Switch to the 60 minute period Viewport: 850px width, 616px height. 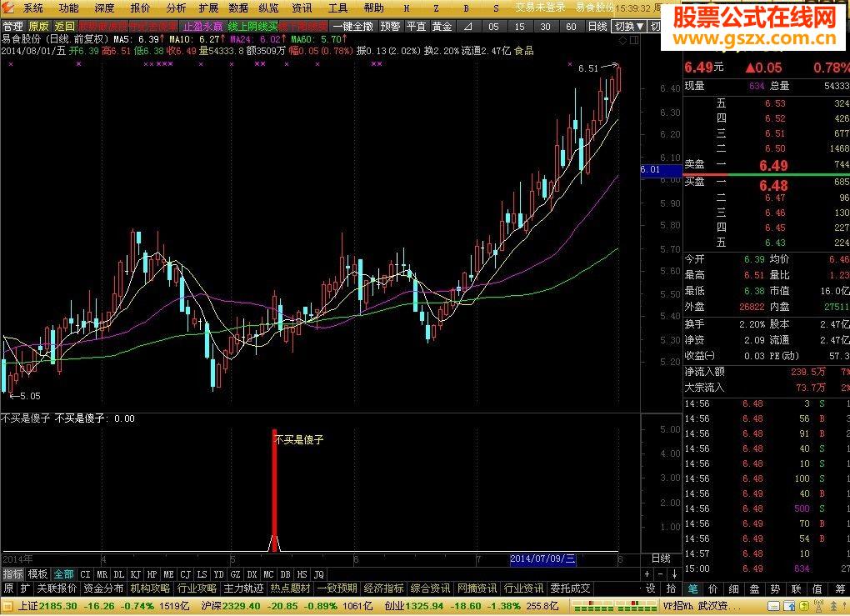(x=571, y=26)
